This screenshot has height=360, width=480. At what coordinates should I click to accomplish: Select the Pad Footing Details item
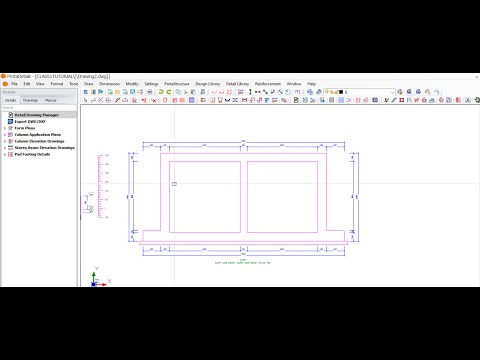point(32,154)
